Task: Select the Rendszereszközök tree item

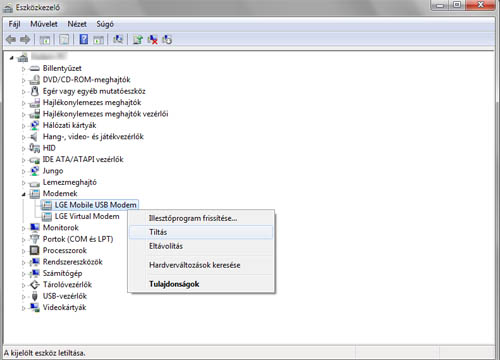Action: (x=73, y=262)
